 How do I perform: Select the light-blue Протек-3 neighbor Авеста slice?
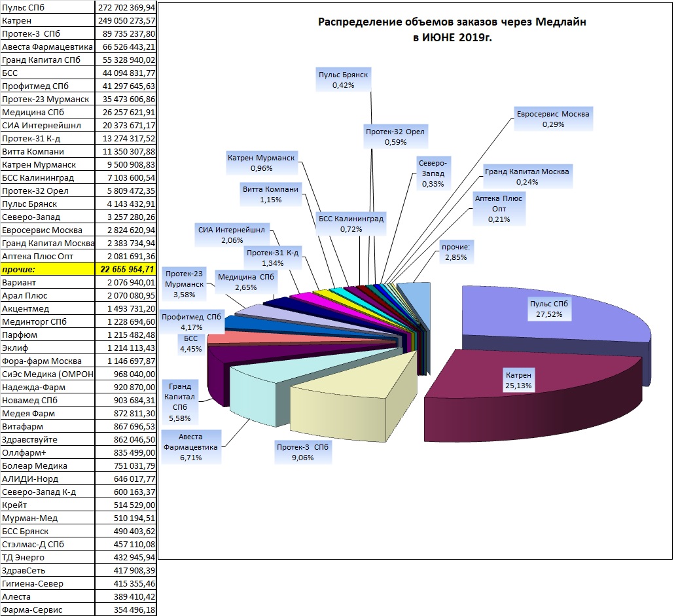tap(277, 372)
